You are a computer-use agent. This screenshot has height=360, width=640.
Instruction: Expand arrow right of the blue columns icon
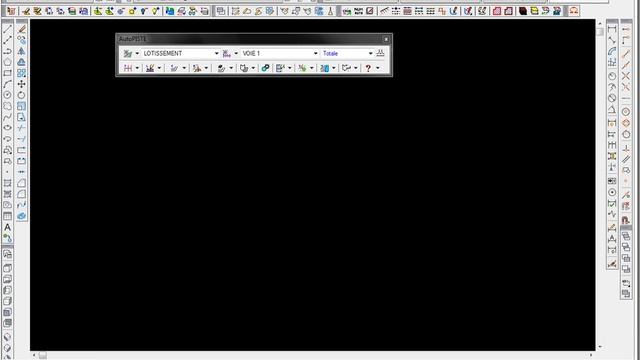[x=334, y=68]
